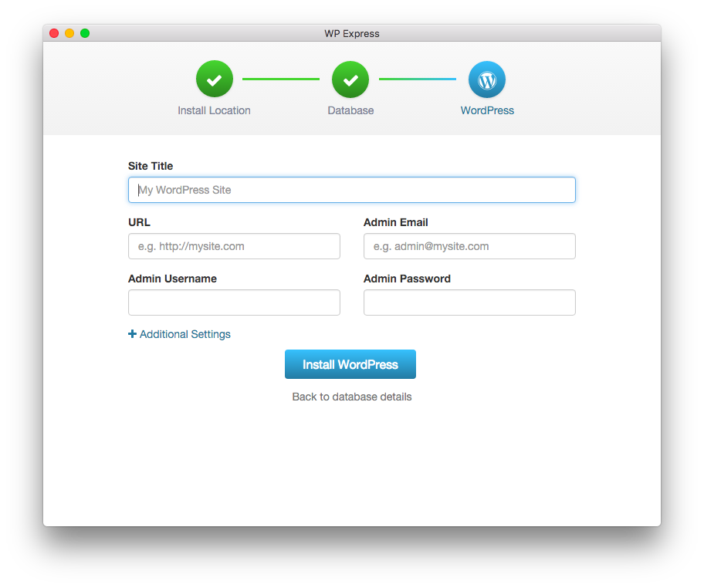The image size is (704, 588).
Task: Follow the Back to database details link
Action: [x=352, y=397]
